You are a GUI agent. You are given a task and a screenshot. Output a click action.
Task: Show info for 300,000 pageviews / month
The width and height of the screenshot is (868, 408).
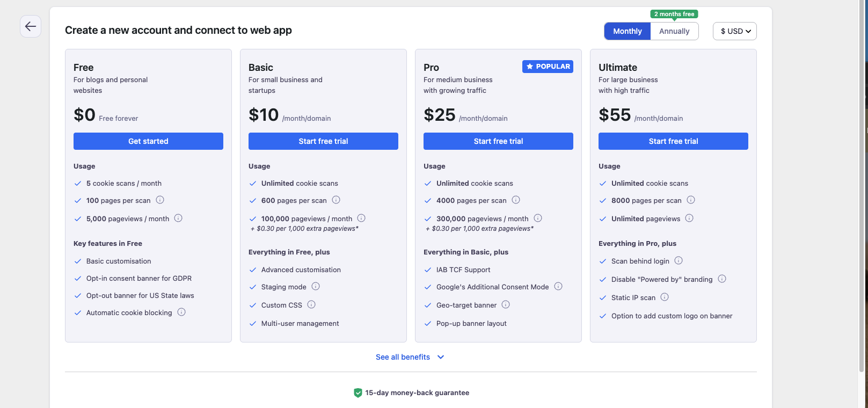(538, 218)
